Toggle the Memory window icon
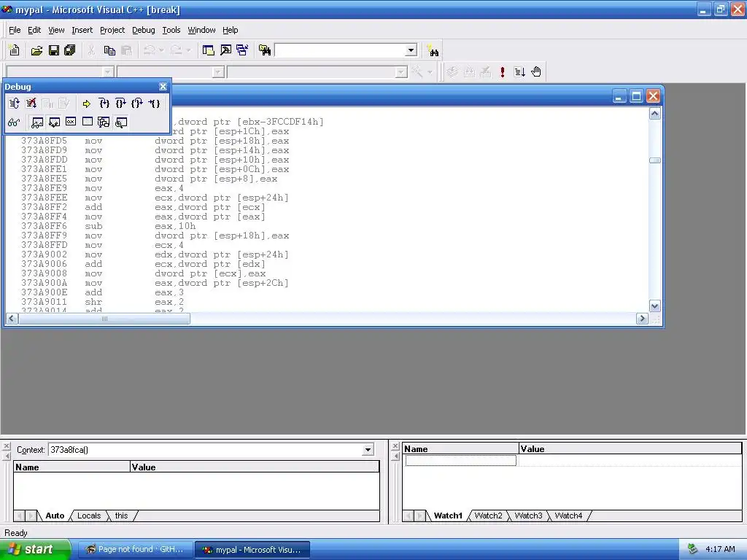 (x=88, y=122)
